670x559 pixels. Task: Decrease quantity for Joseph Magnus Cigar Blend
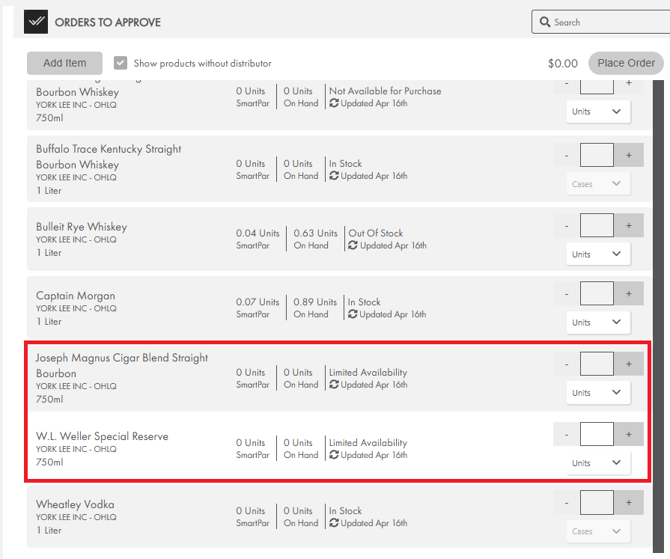(566, 364)
